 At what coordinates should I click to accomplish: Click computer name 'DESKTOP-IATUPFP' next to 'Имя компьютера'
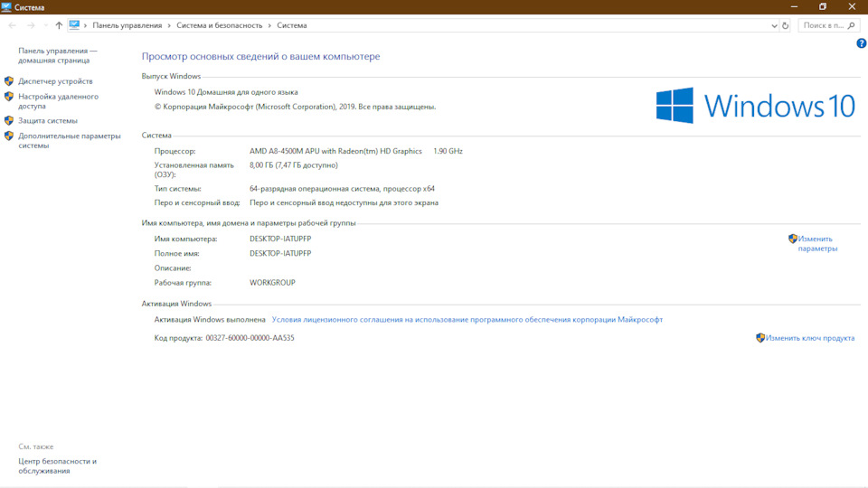pos(280,239)
